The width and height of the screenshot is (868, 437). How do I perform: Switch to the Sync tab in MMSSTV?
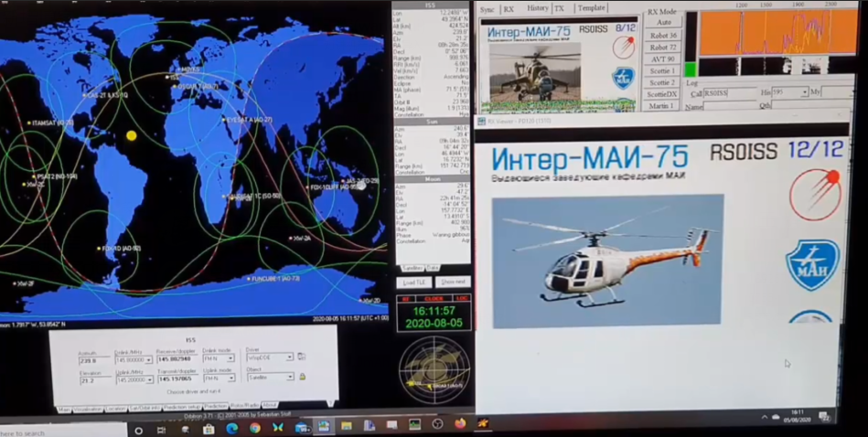[x=488, y=9]
